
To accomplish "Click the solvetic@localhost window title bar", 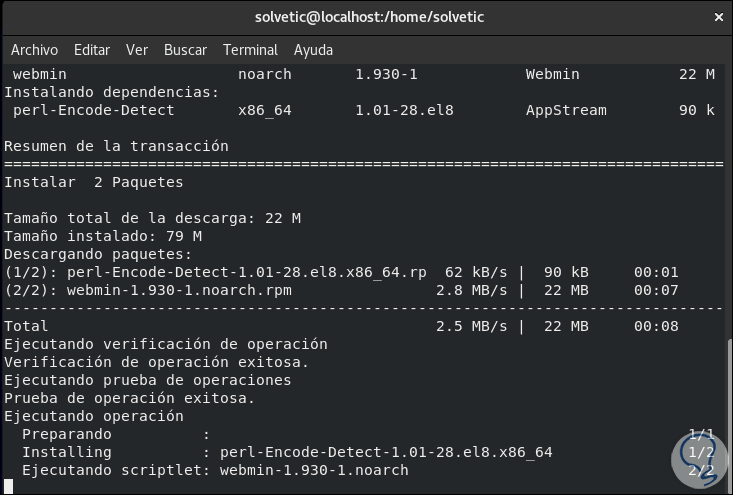I will coord(366,17).
